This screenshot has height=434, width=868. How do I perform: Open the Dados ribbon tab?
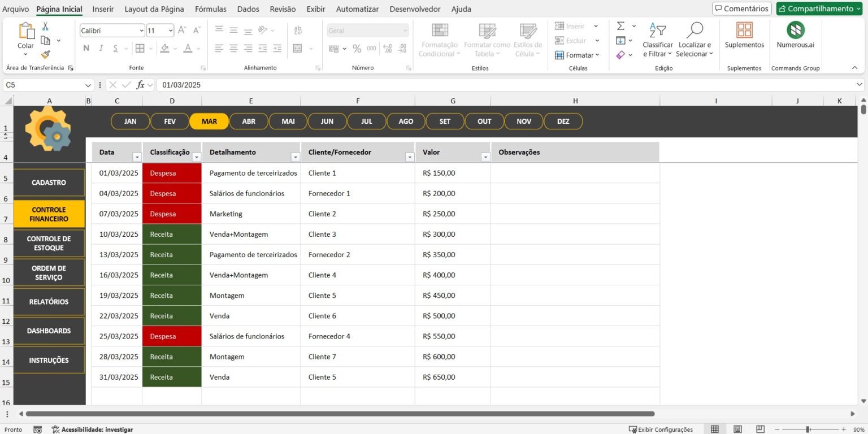248,9
